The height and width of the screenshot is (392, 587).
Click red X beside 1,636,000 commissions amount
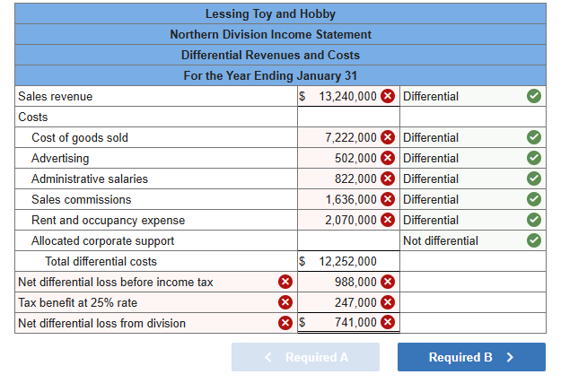[x=388, y=200]
